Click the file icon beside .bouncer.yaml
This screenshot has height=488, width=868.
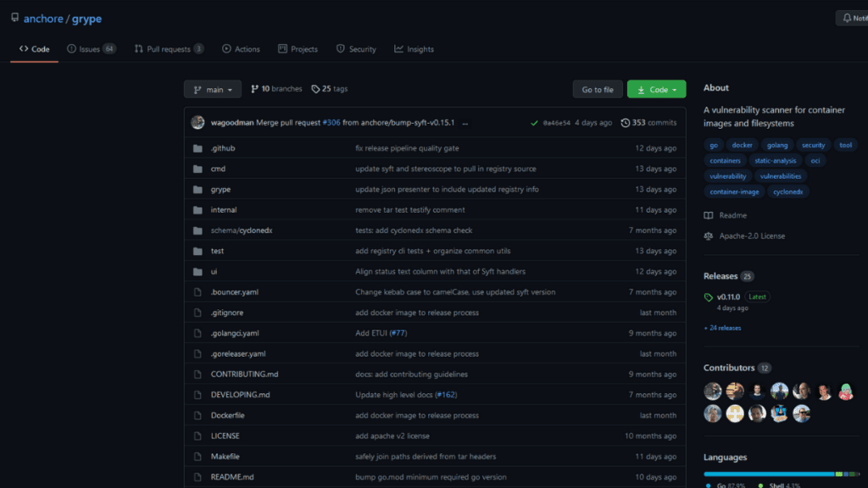coord(198,292)
